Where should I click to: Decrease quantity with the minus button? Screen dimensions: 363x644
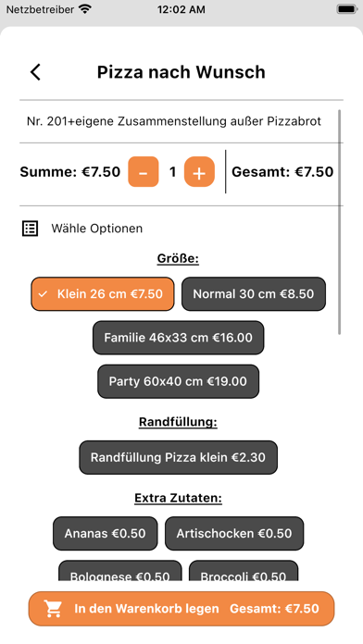click(143, 172)
